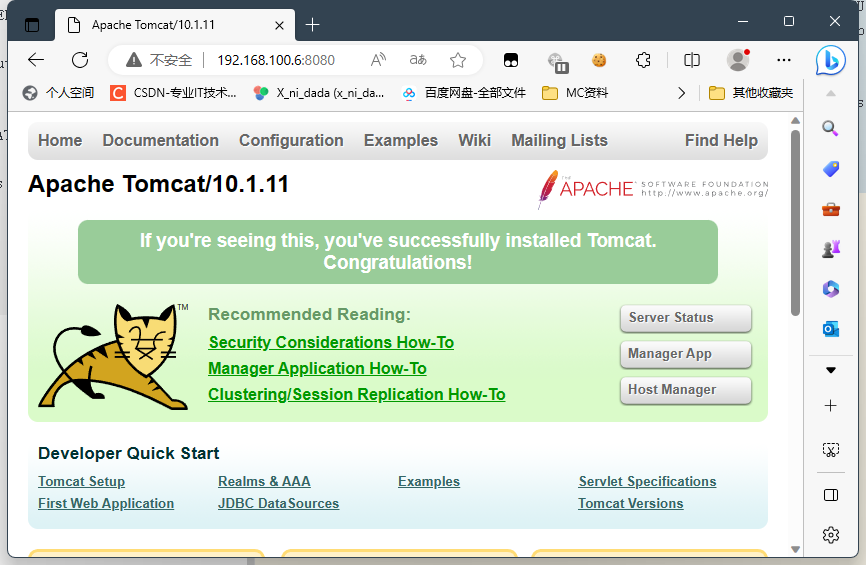Open the user profile avatar

point(738,60)
